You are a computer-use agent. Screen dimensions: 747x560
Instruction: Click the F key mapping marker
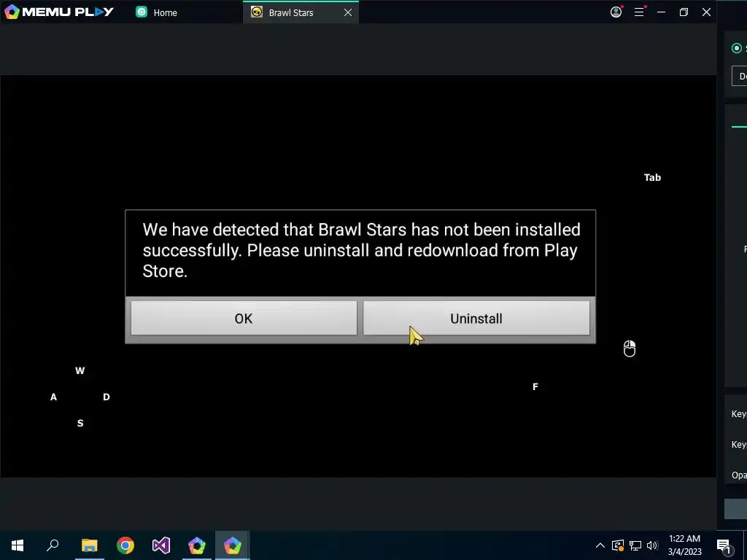pos(535,386)
